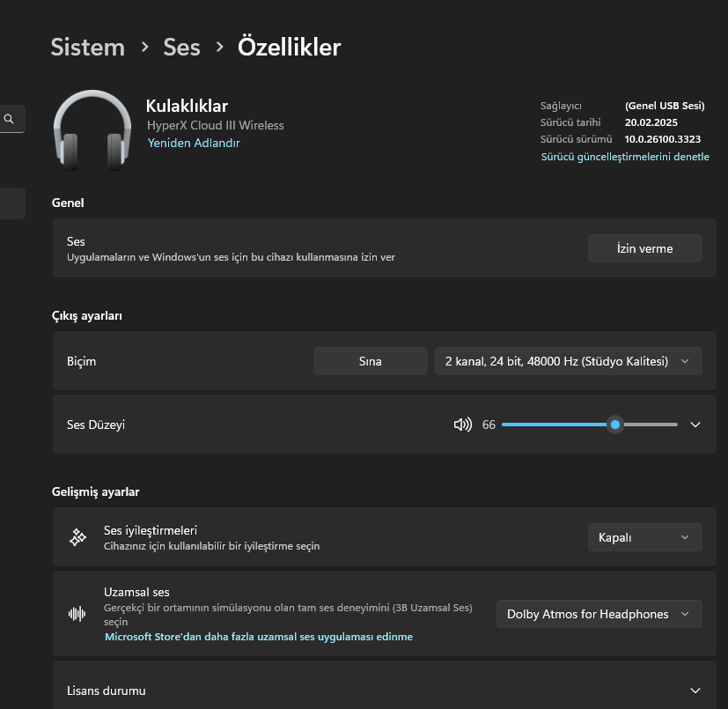
Task: Navigate to Ses breadcrumb
Action: pos(181,48)
